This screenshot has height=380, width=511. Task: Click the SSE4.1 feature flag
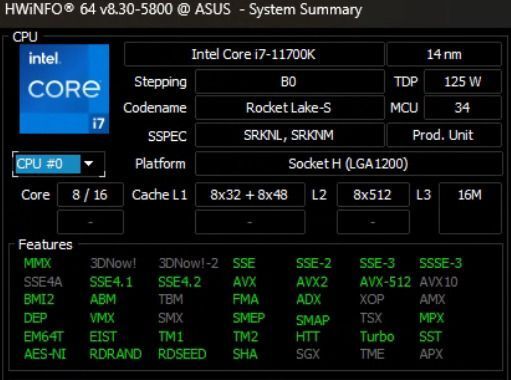pyautogui.click(x=111, y=282)
